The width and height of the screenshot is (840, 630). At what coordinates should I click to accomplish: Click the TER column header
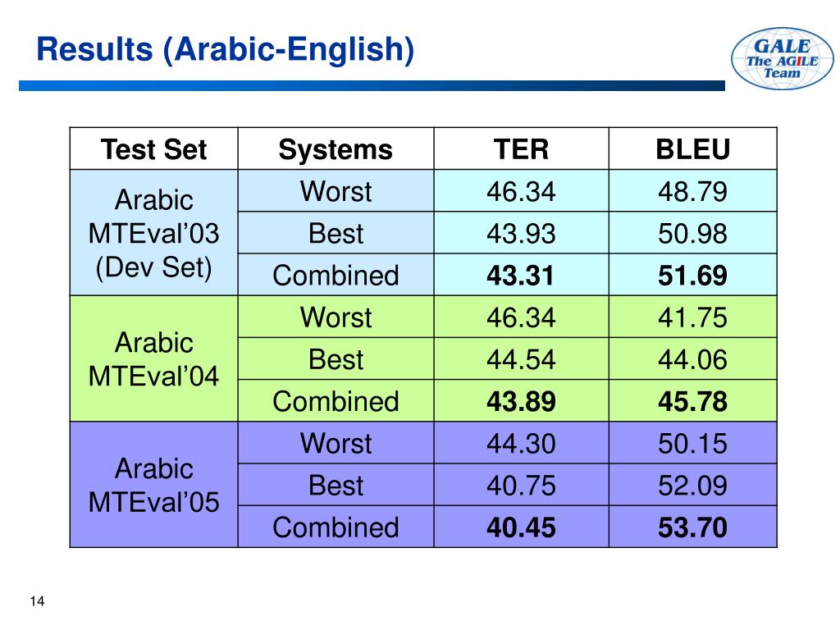[521, 149]
